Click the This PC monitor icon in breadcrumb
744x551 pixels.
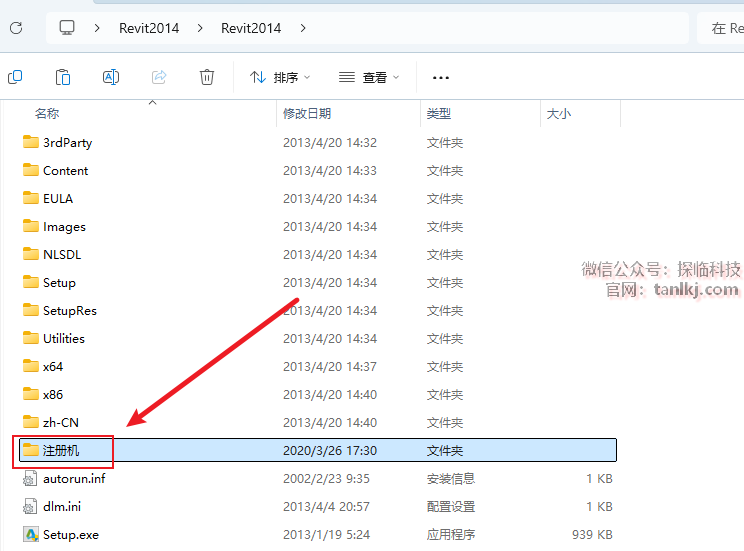tap(67, 28)
